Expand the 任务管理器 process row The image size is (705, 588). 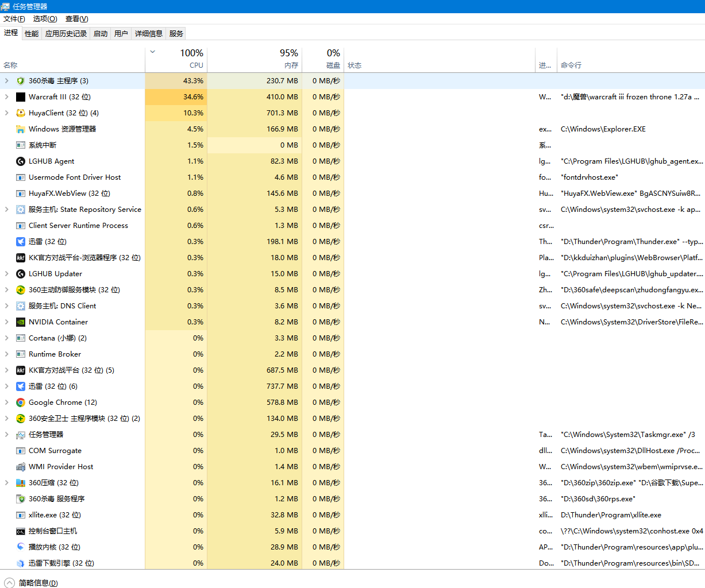7,435
